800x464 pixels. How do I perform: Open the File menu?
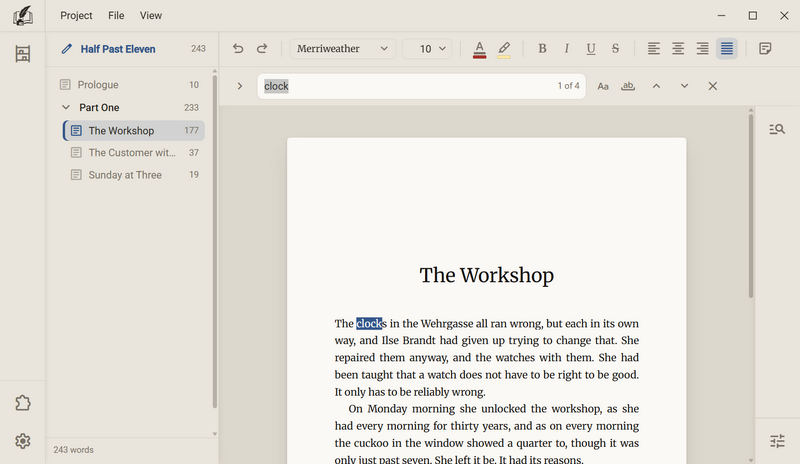[x=116, y=16]
